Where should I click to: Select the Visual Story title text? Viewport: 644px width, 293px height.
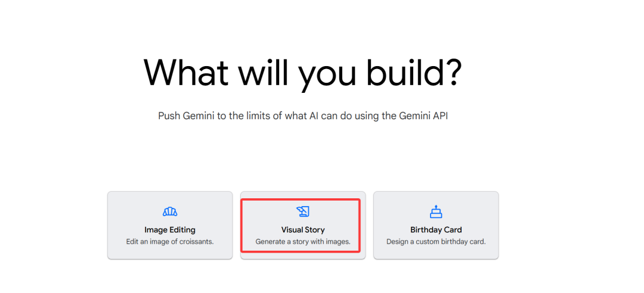(x=303, y=230)
